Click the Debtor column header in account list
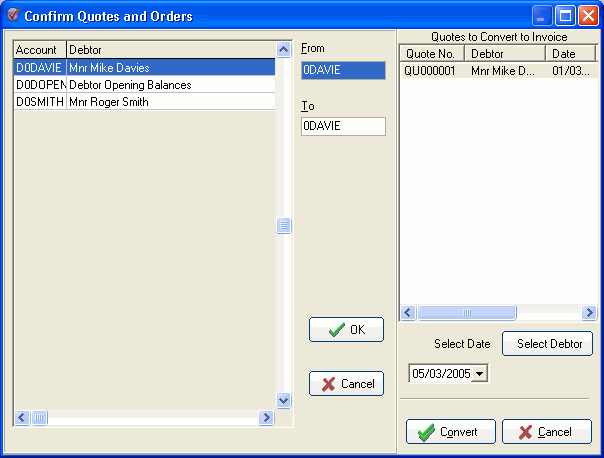Viewport: 604px width, 458px height. tap(171, 50)
